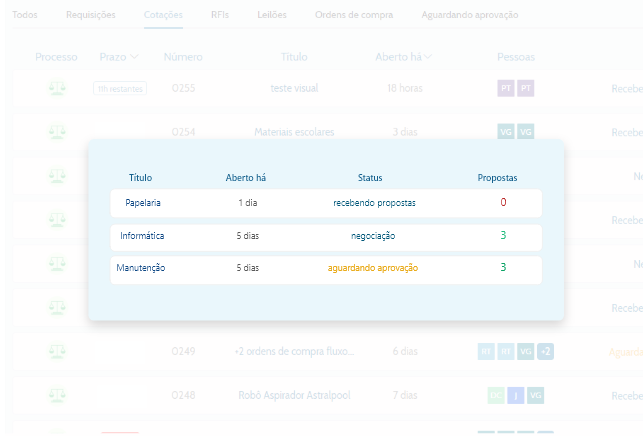Go to the Leilões tab
Viewport: 643px width, 446px height.
coord(272,15)
